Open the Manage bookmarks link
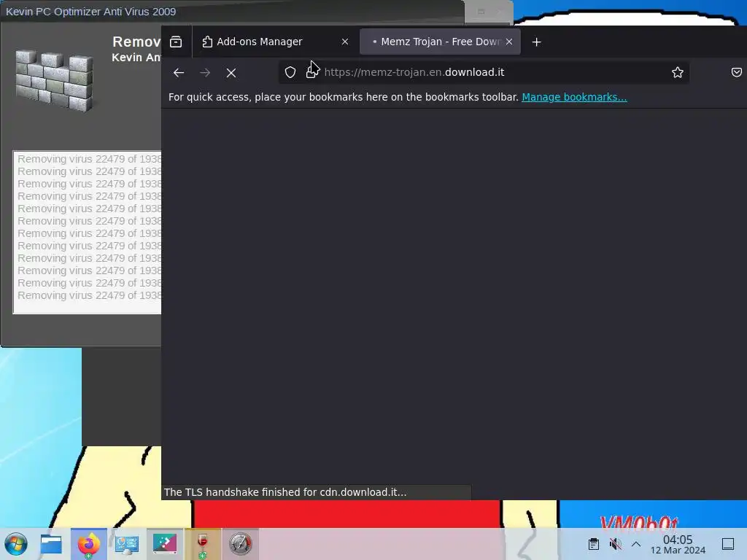The height and width of the screenshot is (560, 747). [x=574, y=97]
